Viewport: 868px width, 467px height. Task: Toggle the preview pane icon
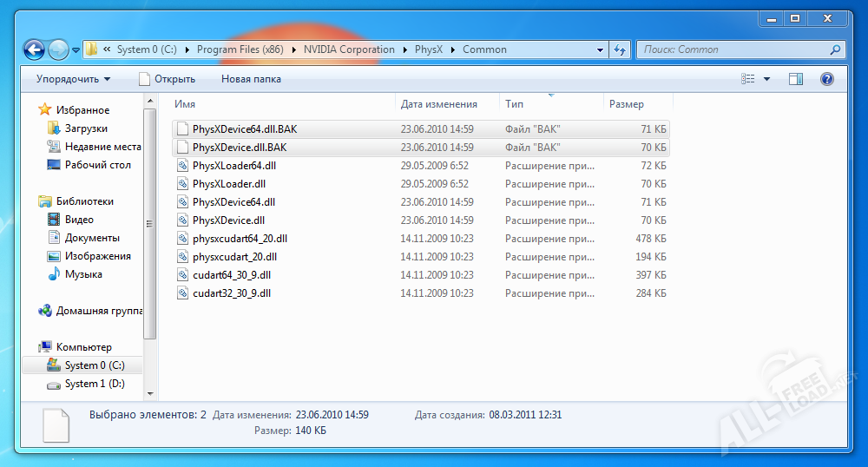pyautogui.click(x=795, y=79)
